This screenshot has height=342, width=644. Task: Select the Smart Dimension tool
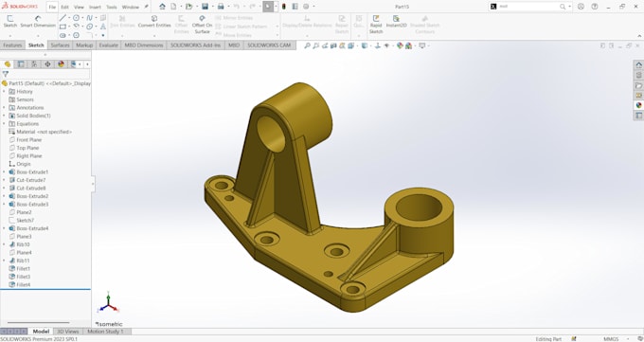click(x=38, y=22)
